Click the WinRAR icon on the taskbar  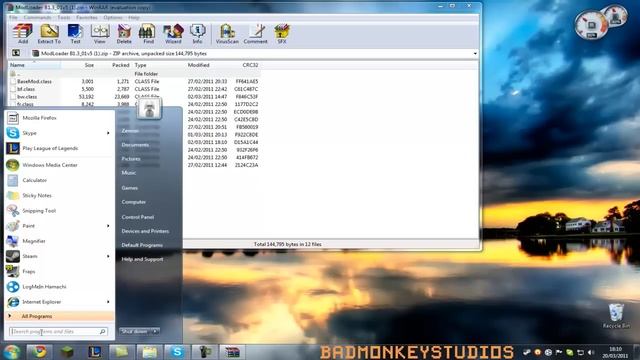point(232,352)
